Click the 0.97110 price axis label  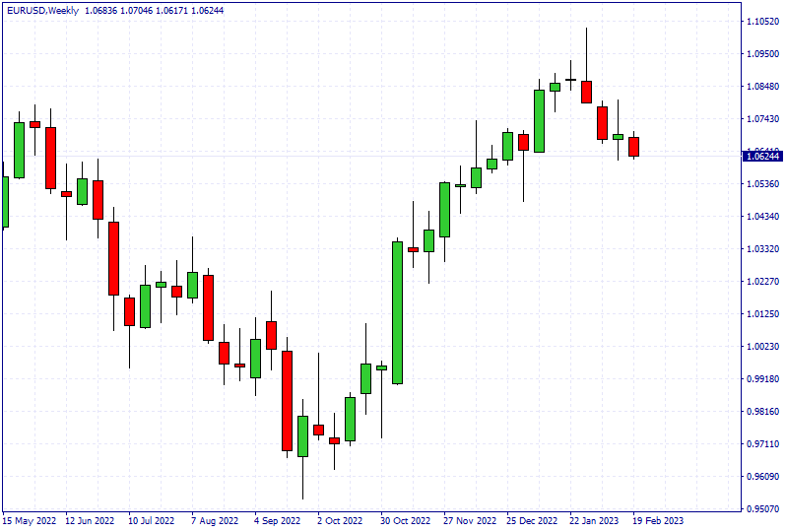(x=763, y=443)
